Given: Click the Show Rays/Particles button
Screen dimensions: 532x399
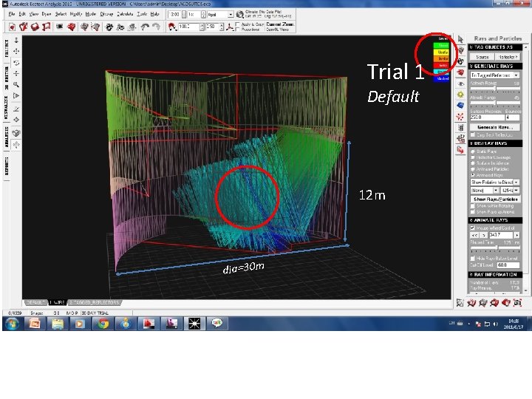Looking at the screenshot, I should (495, 199).
